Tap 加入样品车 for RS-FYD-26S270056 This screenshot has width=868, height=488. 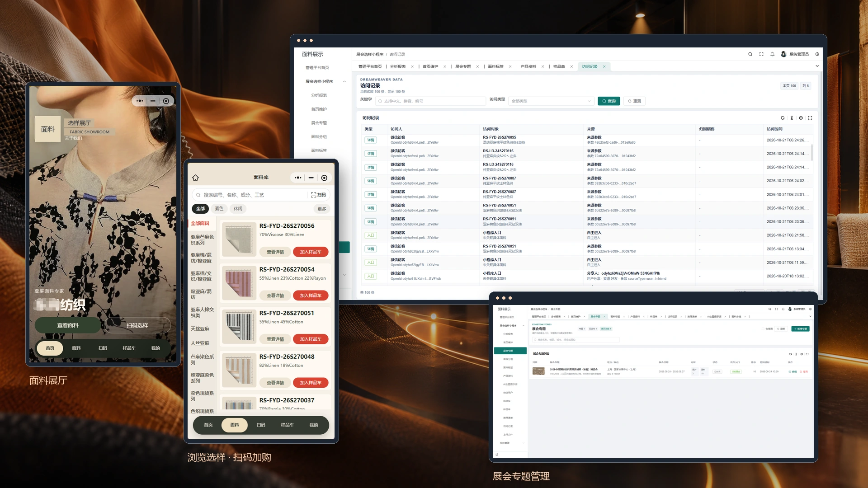[x=311, y=252]
